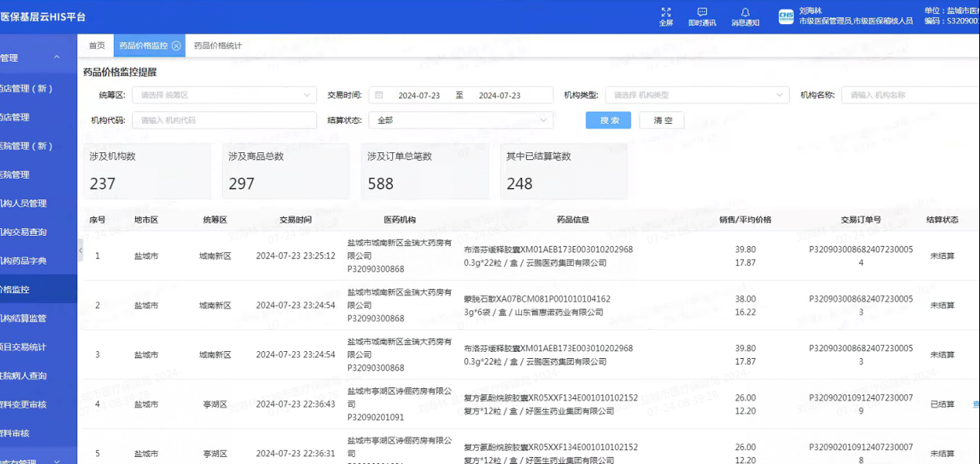Viewport: 980px width, 464px height.
Task: Click the 交易订单号 column header
Action: [x=861, y=220]
